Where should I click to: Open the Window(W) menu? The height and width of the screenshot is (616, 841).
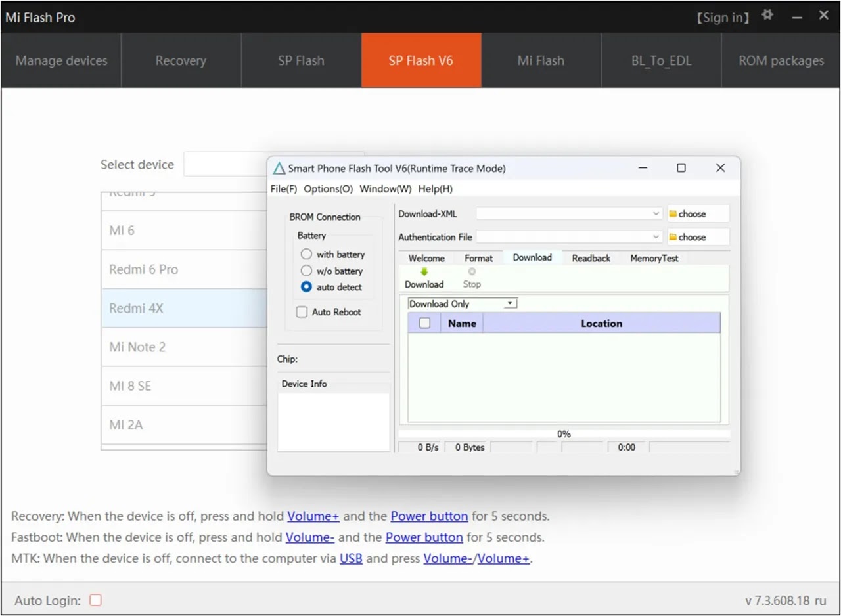click(385, 188)
